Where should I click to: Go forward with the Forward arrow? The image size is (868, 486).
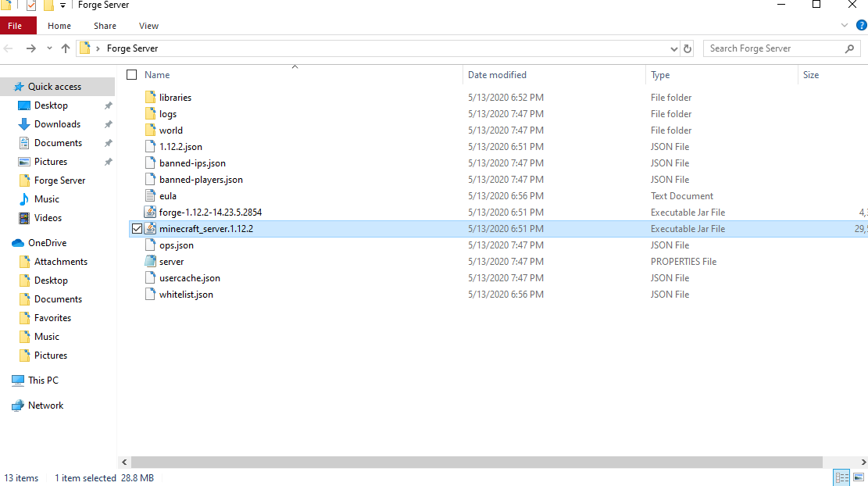tap(31, 48)
